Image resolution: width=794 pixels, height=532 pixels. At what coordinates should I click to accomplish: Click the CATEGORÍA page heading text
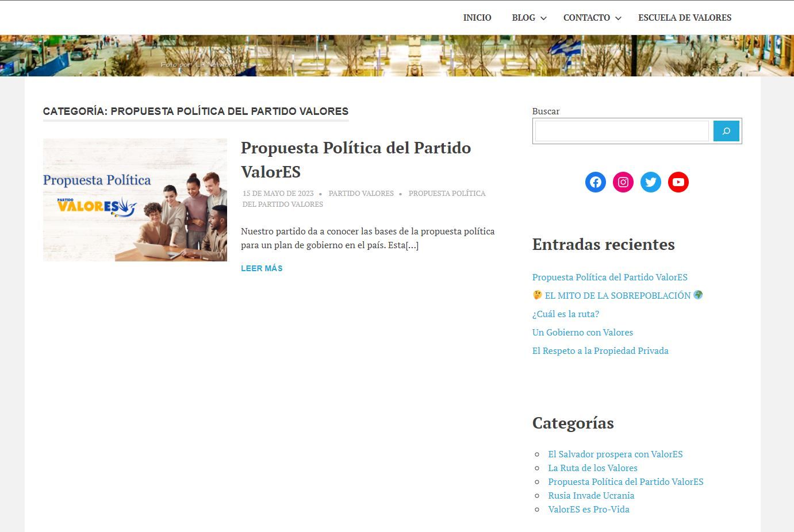tap(195, 111)
